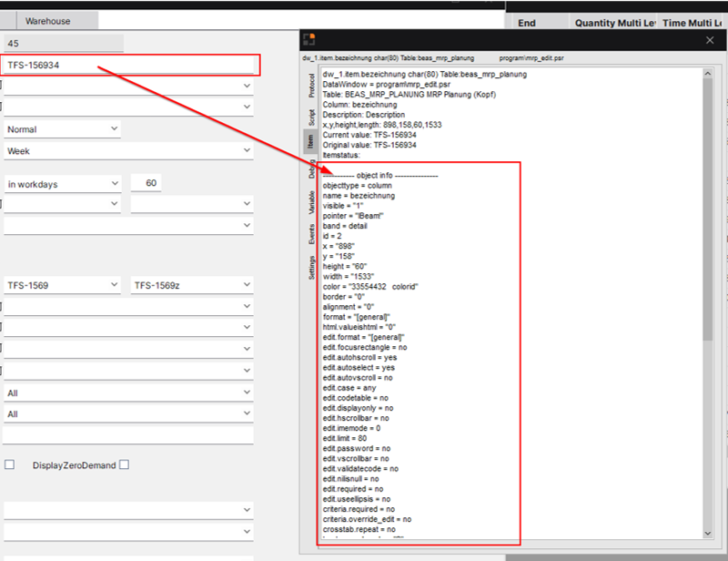This screenshot has height=561, width=728.
Task: Click the scroll down arrow in debug window
Action: click(708, 533)
